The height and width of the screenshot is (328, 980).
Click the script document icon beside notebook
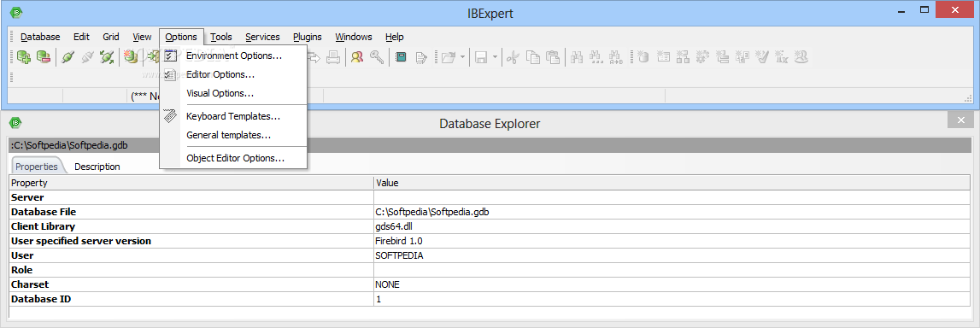pos(420,57)
